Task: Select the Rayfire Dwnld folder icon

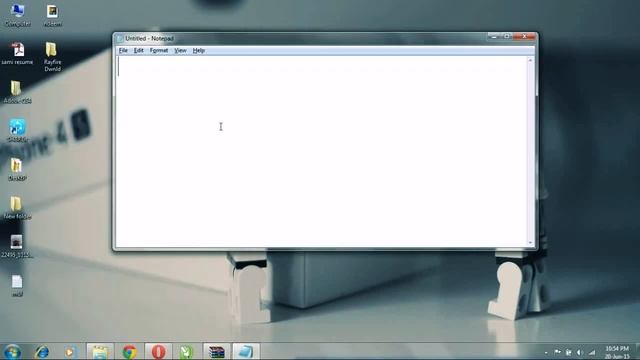Action: click(52, 57)
